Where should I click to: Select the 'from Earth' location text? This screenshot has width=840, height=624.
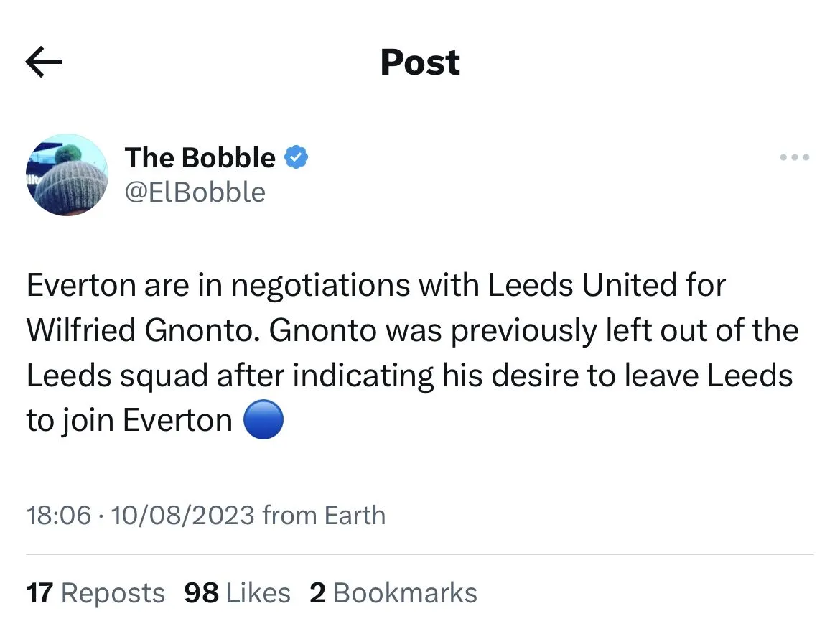324,515
